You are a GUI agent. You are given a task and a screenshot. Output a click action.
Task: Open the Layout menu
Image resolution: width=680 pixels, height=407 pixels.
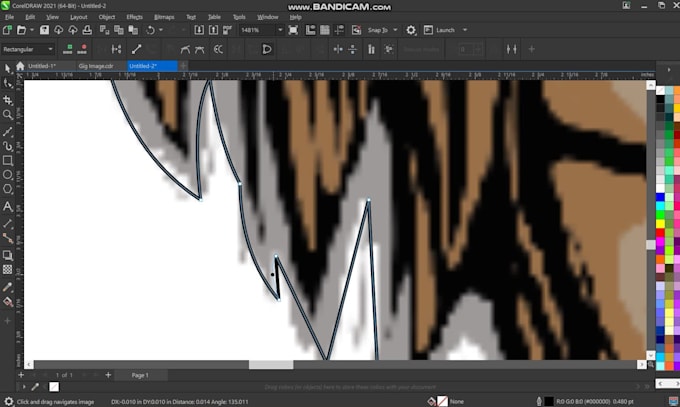tap(78, 17)
